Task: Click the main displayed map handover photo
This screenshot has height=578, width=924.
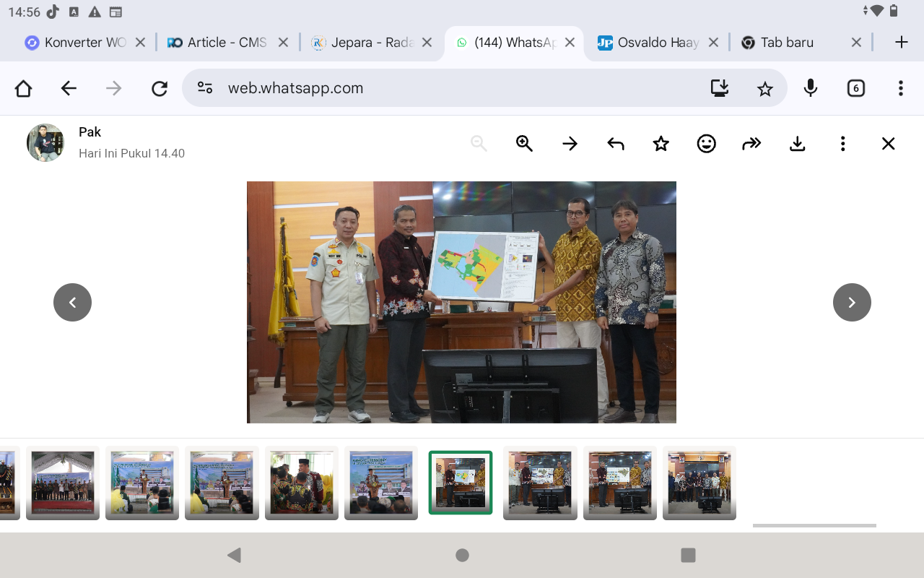Action: click(461, 302)
